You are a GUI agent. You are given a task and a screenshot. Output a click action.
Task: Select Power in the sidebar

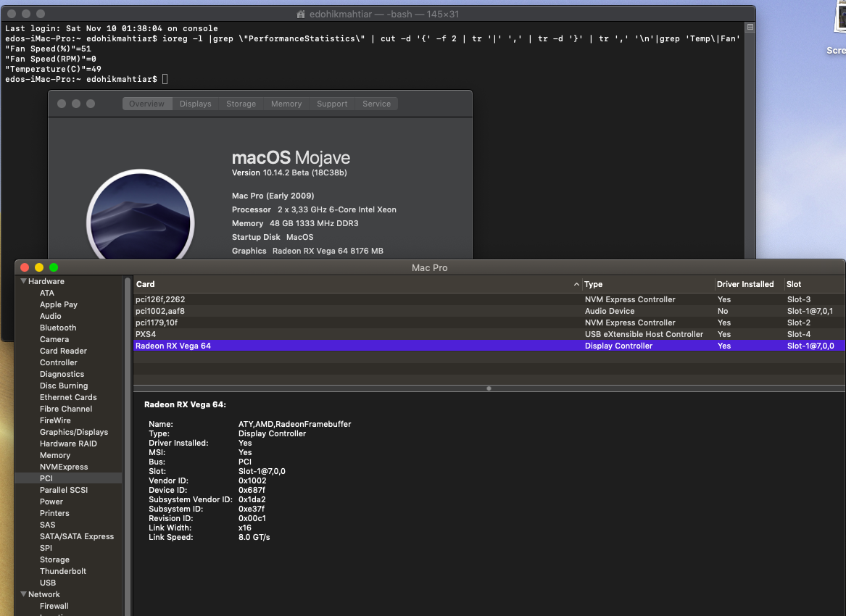pyautogui.click(x=51, y=501)
